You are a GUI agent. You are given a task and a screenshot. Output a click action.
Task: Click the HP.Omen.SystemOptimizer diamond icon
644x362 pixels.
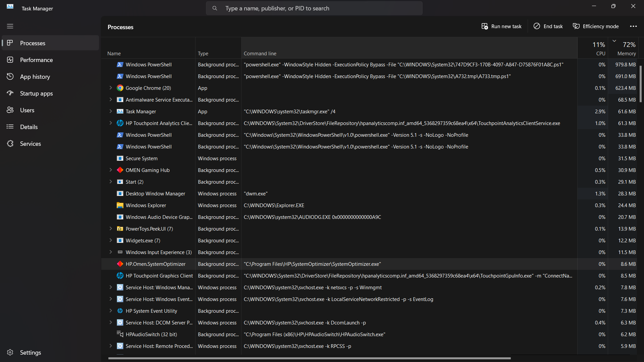point(120,264)
